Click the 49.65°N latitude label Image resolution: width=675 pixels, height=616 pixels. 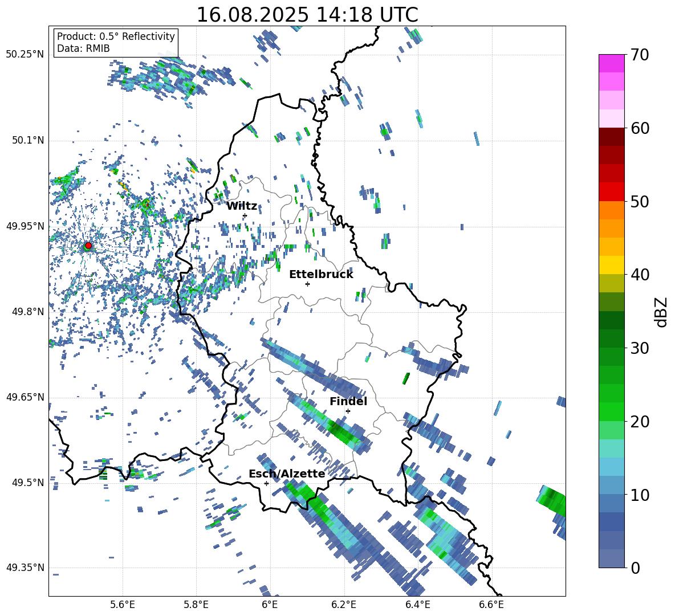(25, 397)
